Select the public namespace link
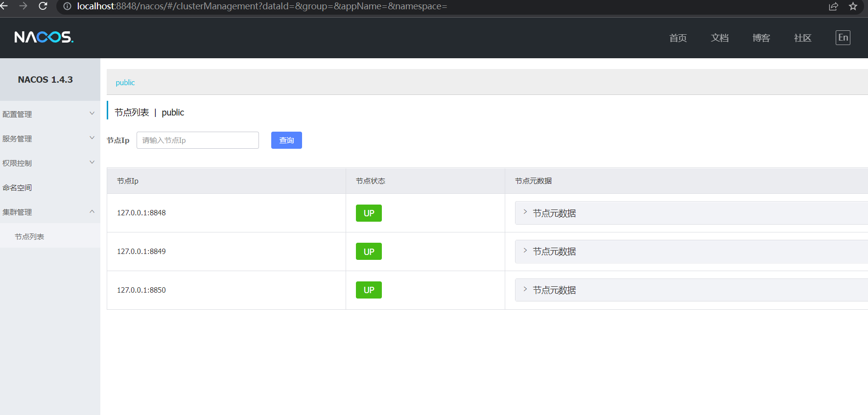The width and height of the screenshot is (868, 415). coord(125,83)
